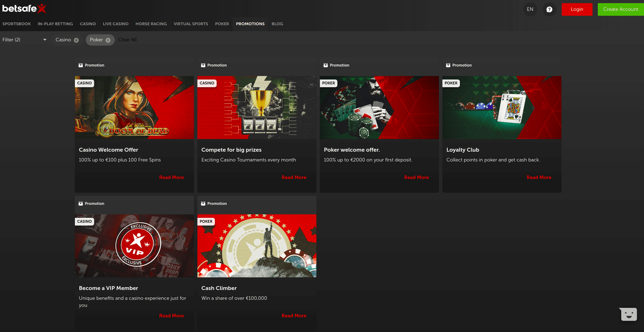Image resolution: width=644 pixels, height=332 pixels.
Task: Open the Cash Climber mountain image
Action: pos(257,246)
